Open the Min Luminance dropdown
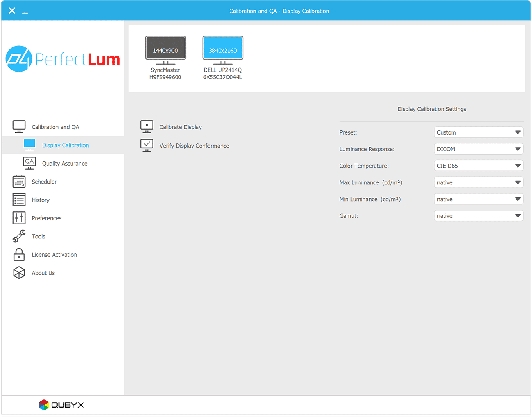Screen dimensions: 532x417 [x=478, y=199]
